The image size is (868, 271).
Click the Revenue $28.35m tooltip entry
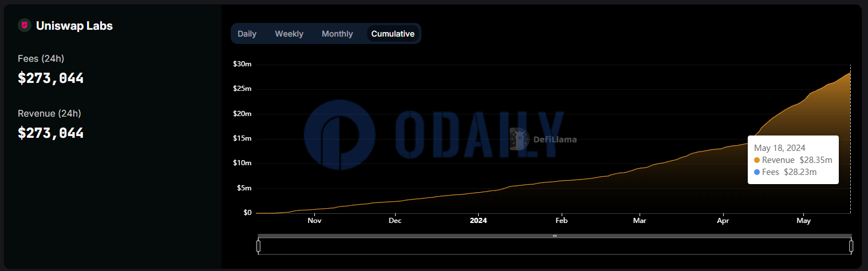click(793, 160)
